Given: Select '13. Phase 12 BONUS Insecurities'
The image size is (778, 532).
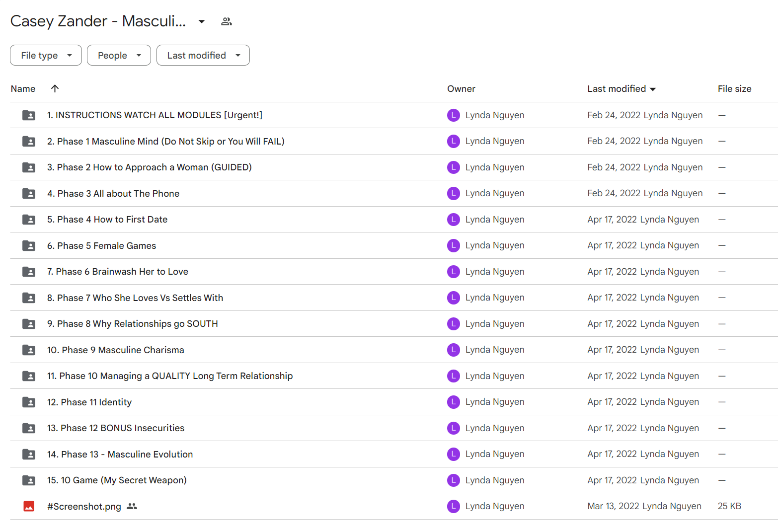Looking at the screenshot, I should (116, 428).
